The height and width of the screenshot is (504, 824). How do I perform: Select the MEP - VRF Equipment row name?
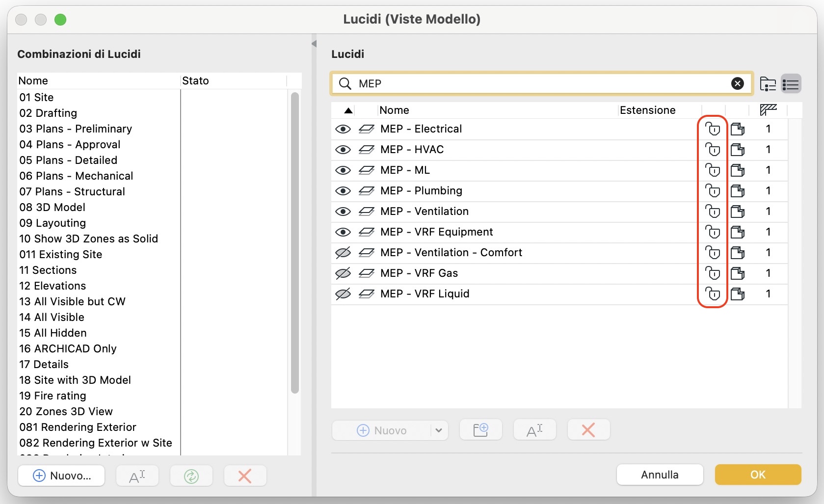click(x=436, y=232)
